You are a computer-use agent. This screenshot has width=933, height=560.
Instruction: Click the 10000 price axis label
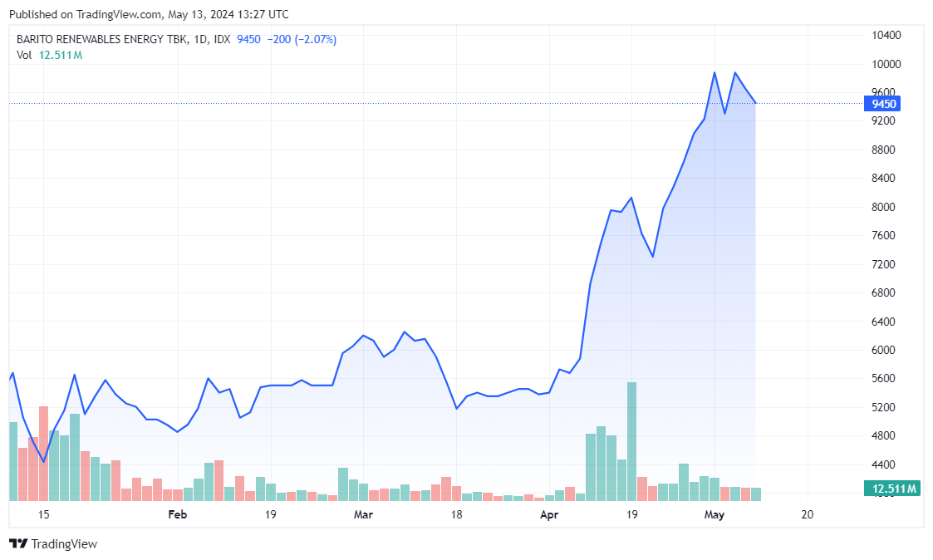(x=886, y=64)
